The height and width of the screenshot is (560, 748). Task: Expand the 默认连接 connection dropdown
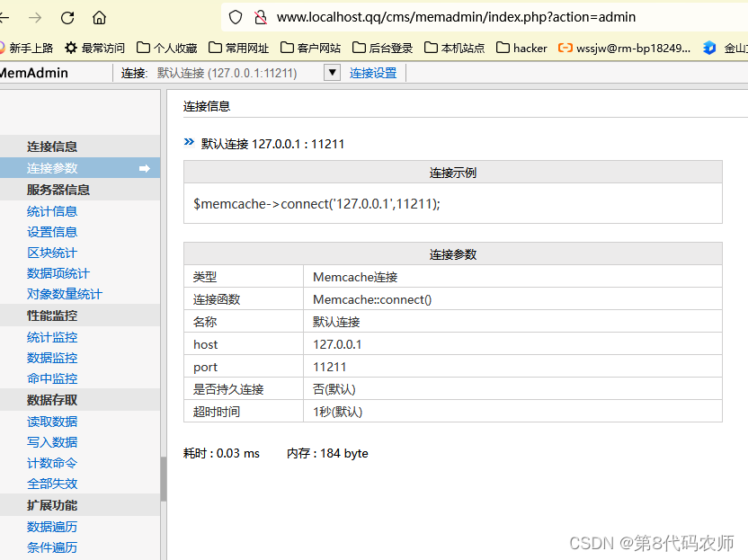tap(332, 73)
